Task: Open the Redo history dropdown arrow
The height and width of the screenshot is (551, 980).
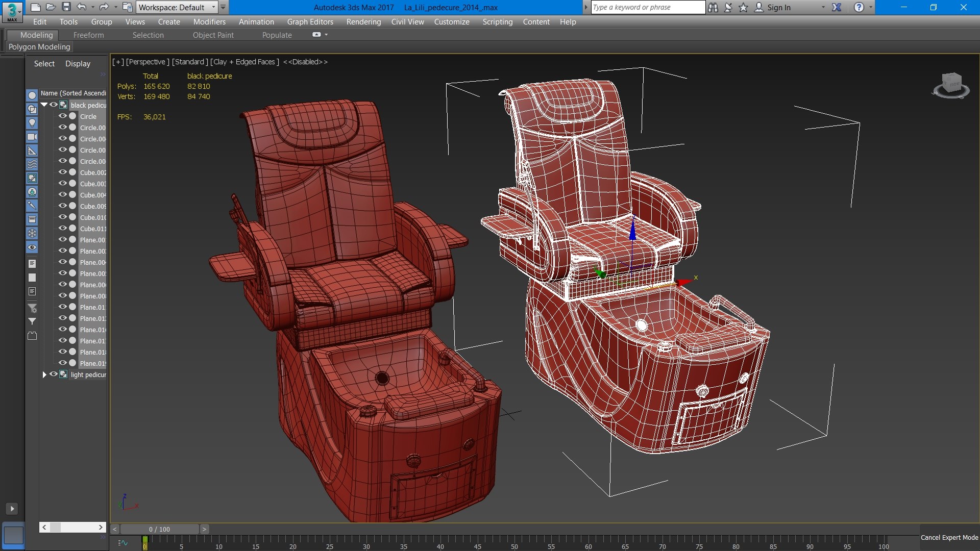Action: [115, 7]
